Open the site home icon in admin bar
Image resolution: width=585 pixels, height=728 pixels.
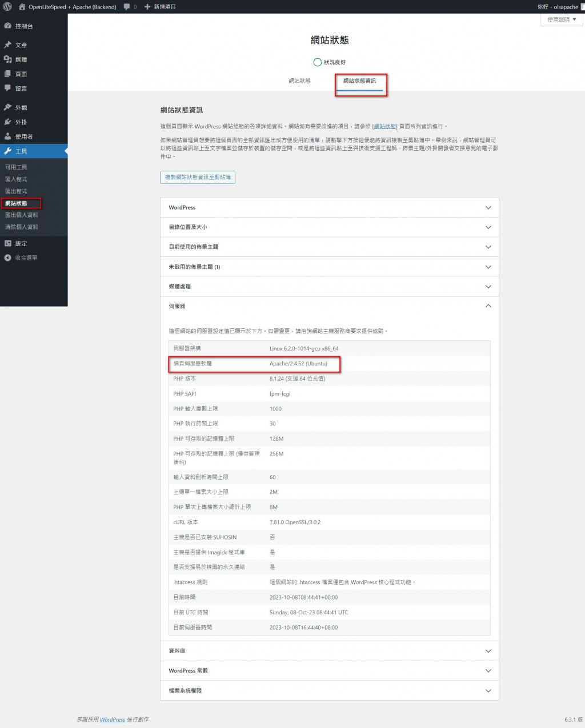point(22,7)
